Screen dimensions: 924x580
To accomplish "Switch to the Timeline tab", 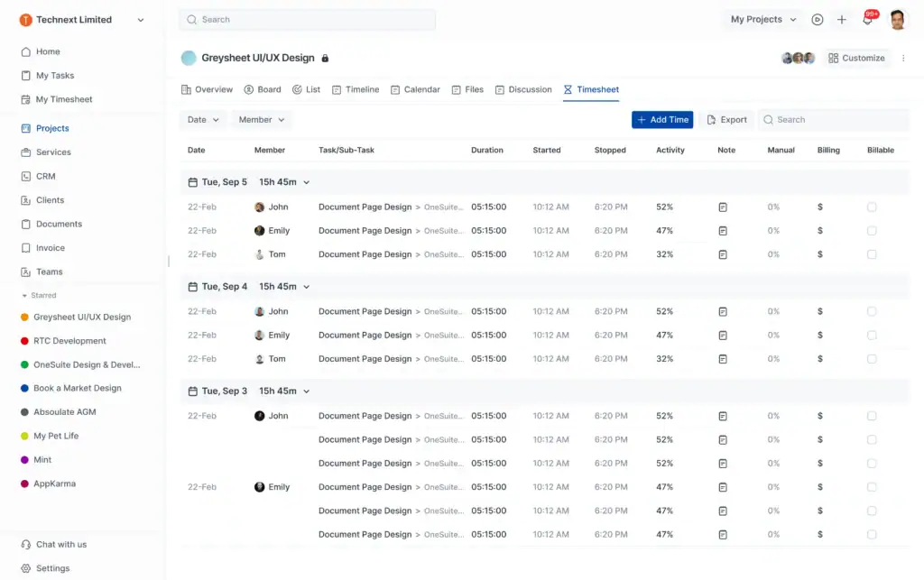I will click(x=356, y=89).
